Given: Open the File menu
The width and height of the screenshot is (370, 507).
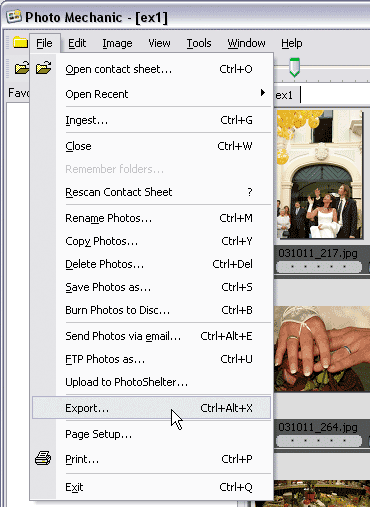Looking at the screenshot, I should pyautogui.click(x=44, y=43).
